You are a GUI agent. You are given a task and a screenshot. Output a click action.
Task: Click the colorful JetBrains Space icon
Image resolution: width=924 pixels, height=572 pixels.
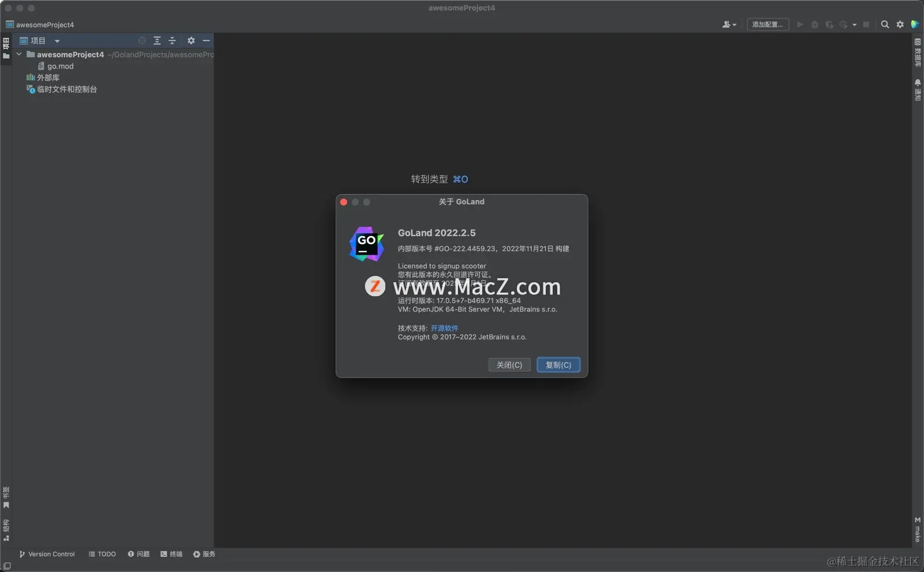pyautogui.click(x=915, y=24)
